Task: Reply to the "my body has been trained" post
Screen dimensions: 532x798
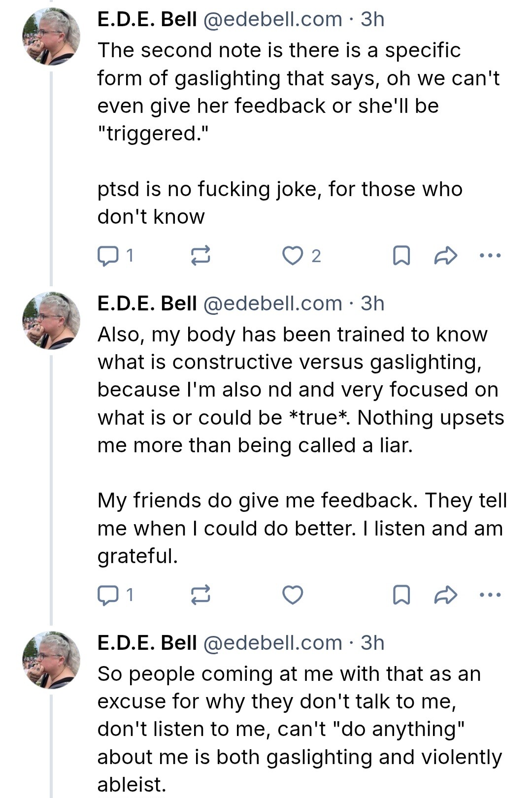Action: 107,595
